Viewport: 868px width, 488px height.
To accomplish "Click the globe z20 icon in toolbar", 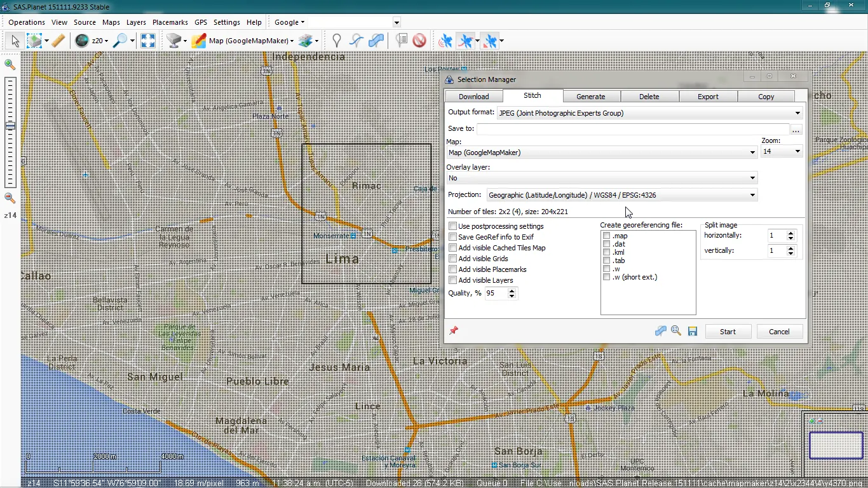I will pos(82,41).
